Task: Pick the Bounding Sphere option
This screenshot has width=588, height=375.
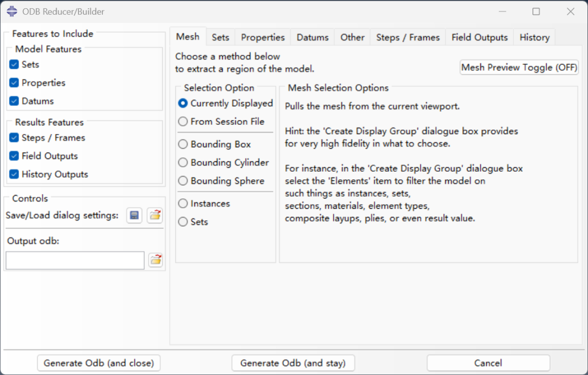Action: click(183, 181)
